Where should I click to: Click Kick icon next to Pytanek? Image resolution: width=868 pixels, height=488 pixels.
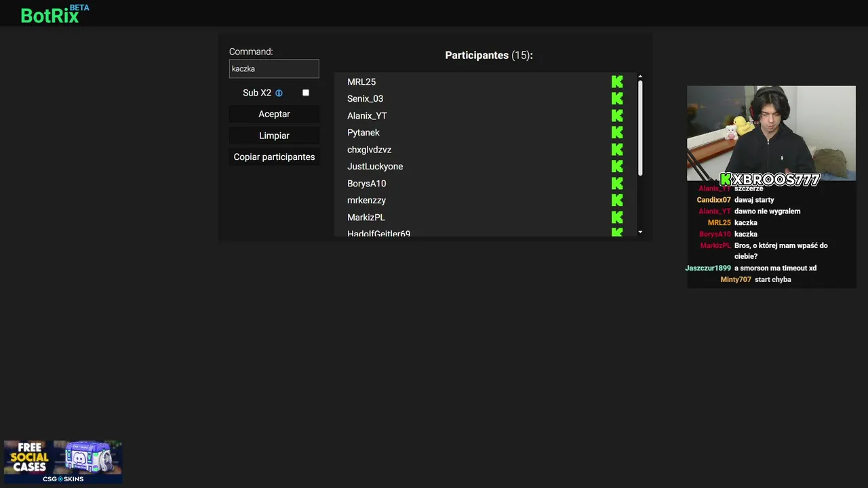(617, 133)
